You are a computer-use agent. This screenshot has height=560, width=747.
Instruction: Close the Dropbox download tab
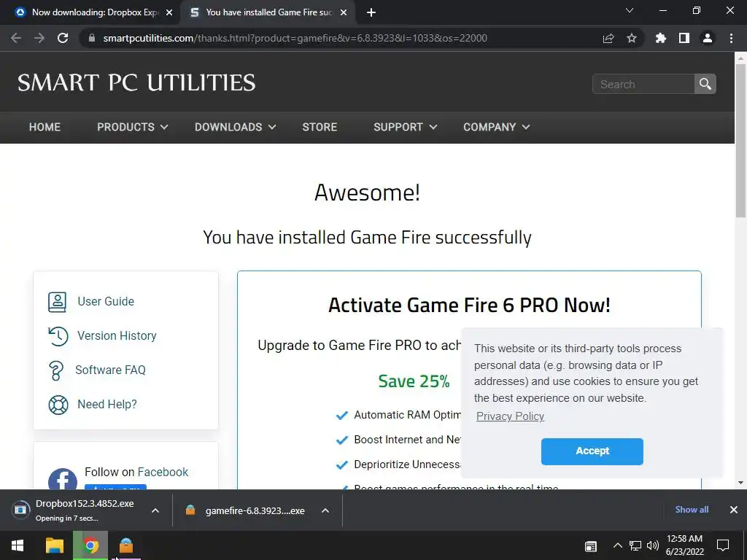click(x=169, y=12)
